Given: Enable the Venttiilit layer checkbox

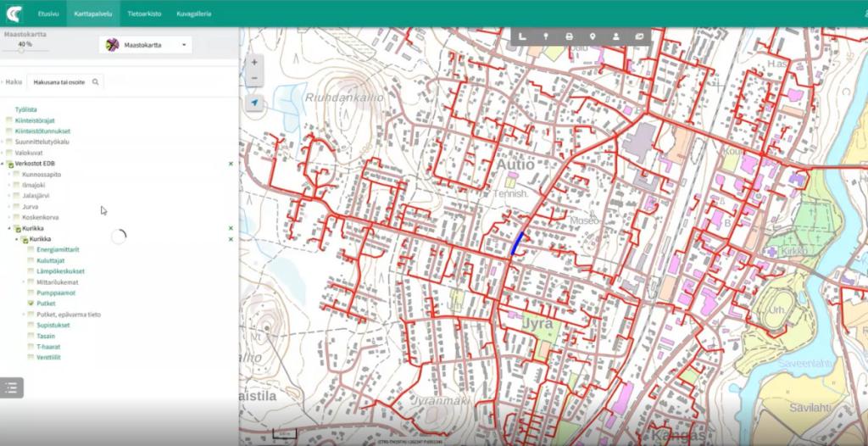Looking at the screenshot, I should click(x=31, y=357).
